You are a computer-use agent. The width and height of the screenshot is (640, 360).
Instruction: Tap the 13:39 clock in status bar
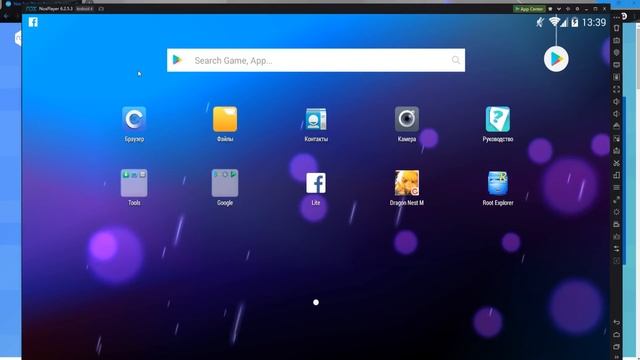point(594,22)
